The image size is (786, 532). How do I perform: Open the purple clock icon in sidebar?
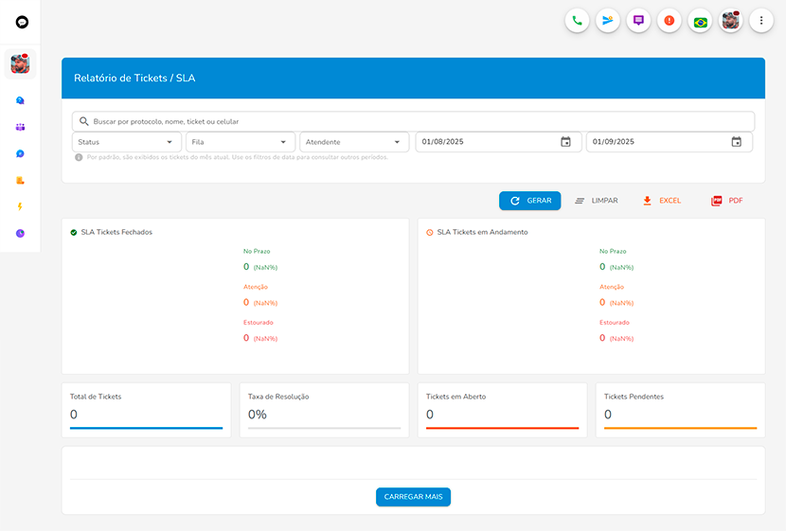tap(20, 233)
